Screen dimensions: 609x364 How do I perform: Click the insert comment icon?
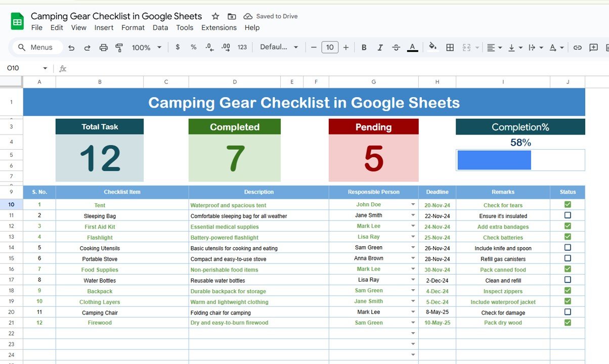(594, 48)
